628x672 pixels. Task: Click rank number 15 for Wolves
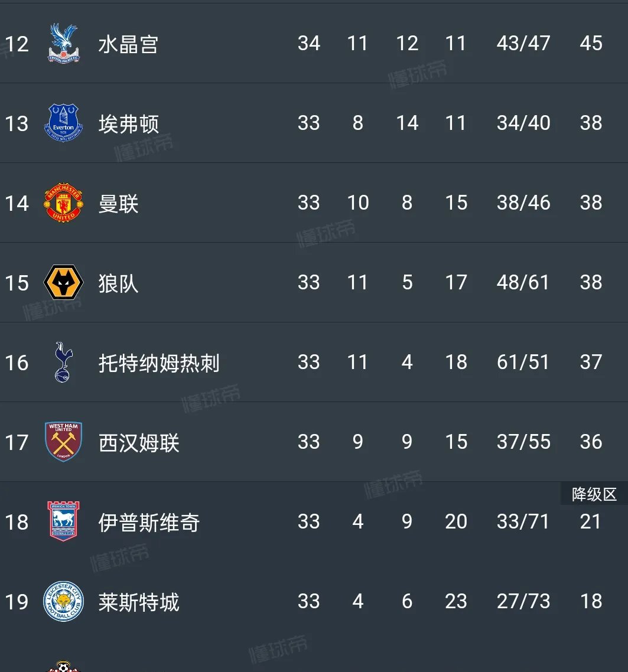(17, 282)
